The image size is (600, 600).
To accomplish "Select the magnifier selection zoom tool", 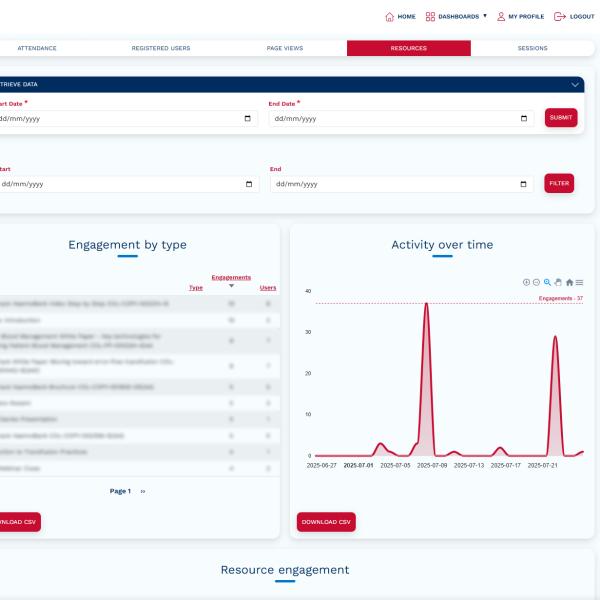I will pos(547,282).
